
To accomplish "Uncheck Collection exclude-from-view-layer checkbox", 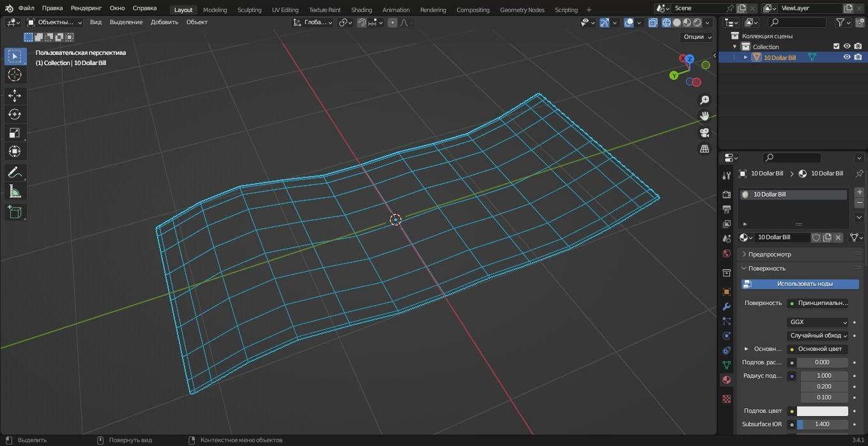I will pos(836,47).
